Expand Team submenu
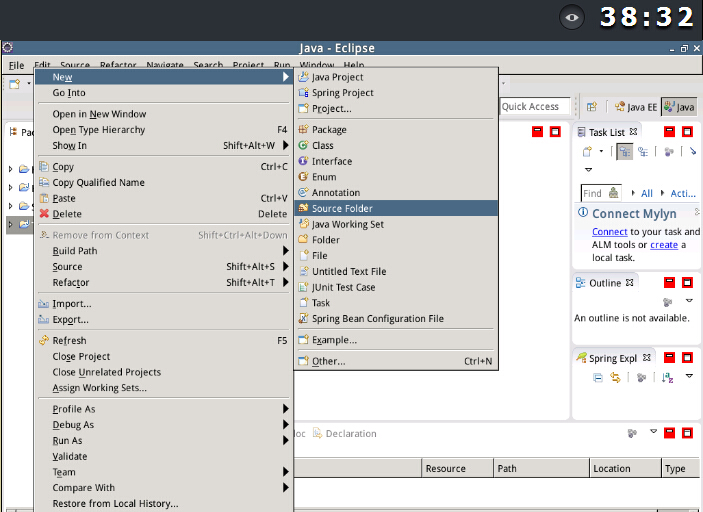Viewport: 703px width, 512px height. (164, 472)
